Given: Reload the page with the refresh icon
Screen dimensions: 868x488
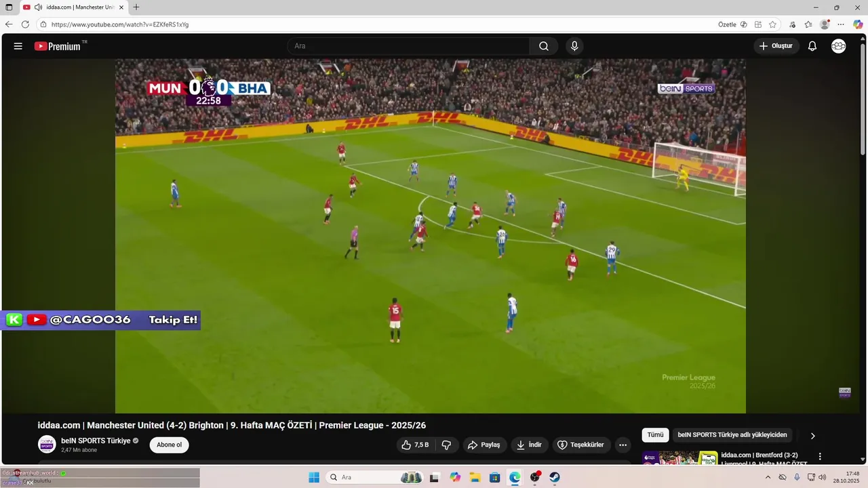Looking at the screenshot, I should click(25, 24).
